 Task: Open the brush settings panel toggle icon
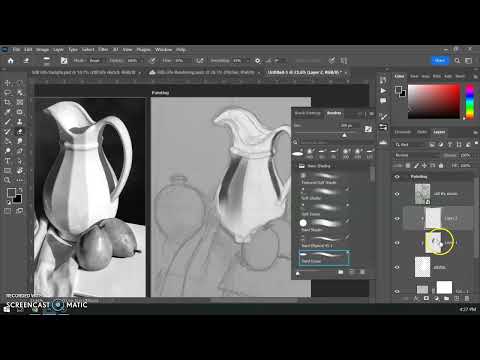(x=64, y=60)
